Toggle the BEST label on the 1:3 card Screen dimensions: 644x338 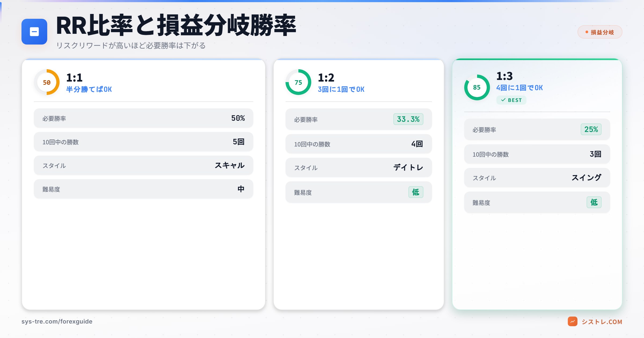click(x=511, y=100)
